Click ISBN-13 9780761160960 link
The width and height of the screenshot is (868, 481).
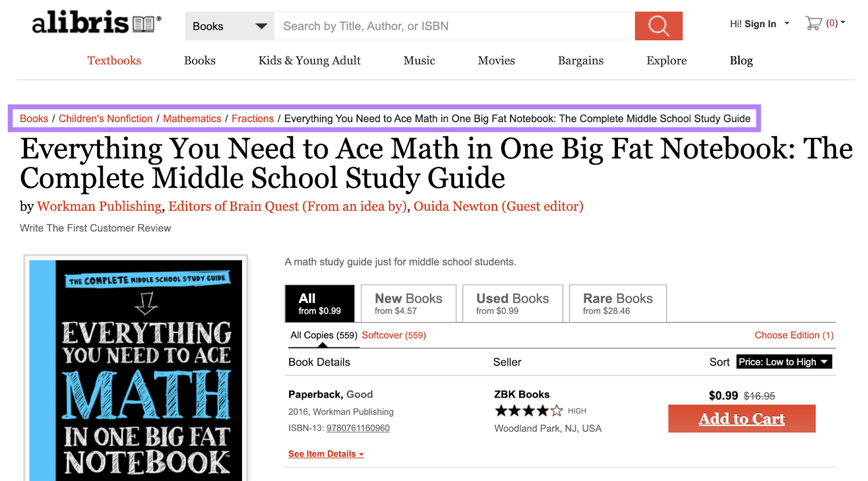(x=358, y=428)
